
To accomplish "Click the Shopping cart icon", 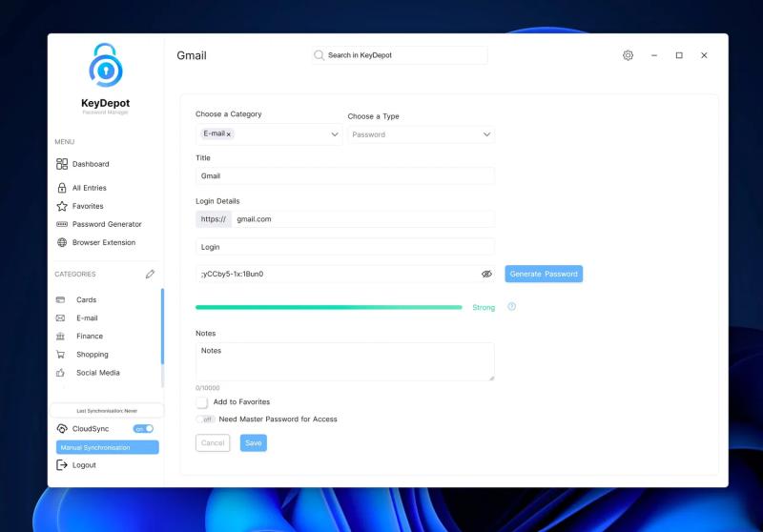I will click(60, 355).
